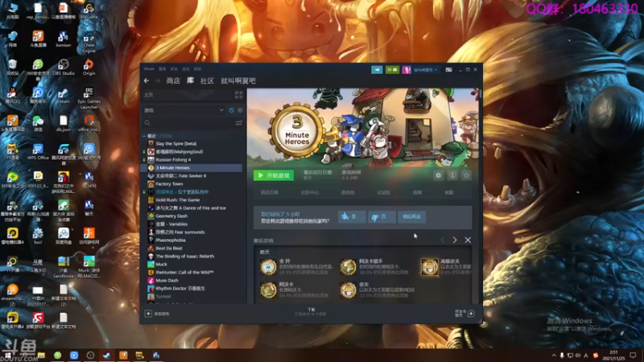This screenshot has height=362, width=644.
Task: Select Geometry Dash in library
Action: pyautogui.click(x=171, y=216)
